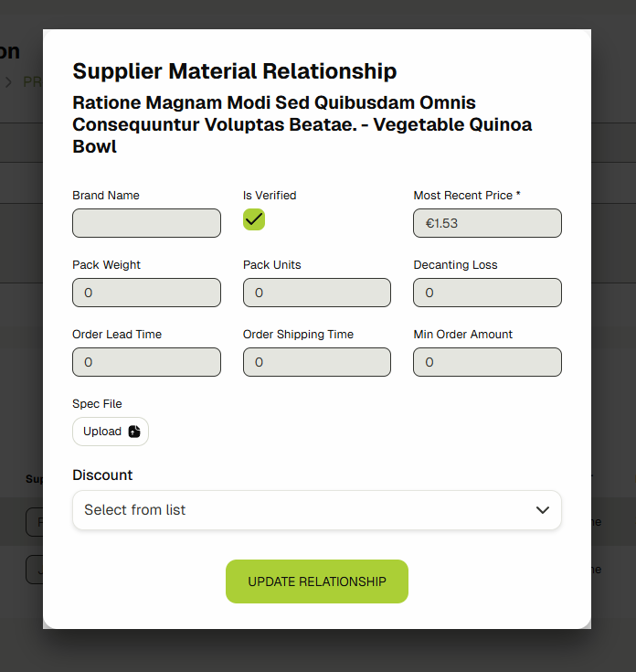Click the Spec File label
This screenshot has height=672, width=636.
pyautogui.click(x=97, y=404)
